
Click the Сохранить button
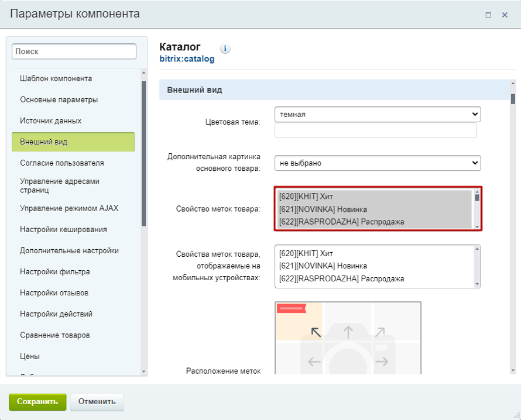point(37,402)
